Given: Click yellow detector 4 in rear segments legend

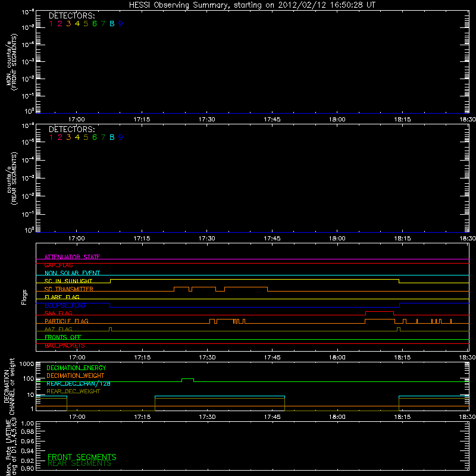Looking at the screenshot, I should pyautogui.click(x=77, y=137).
